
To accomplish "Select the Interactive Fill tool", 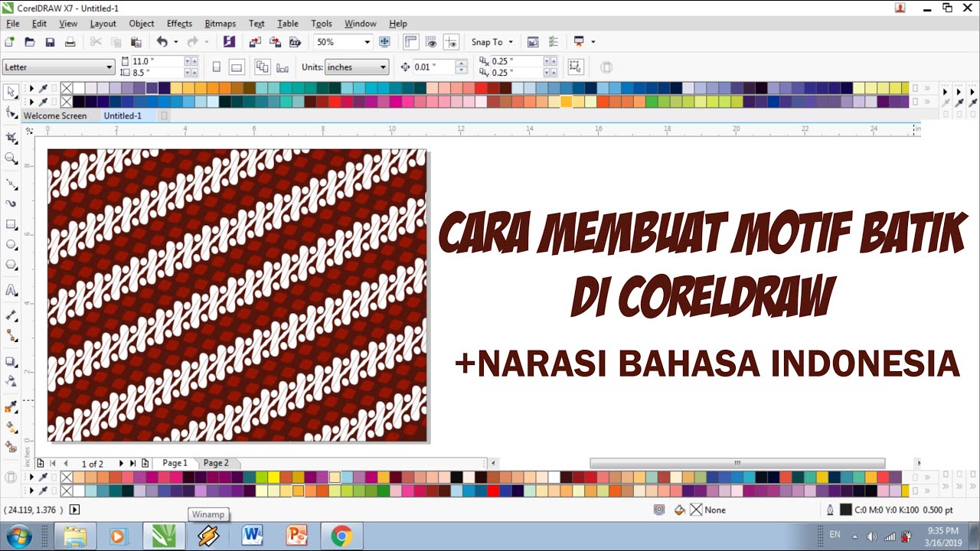I will pos(11,427).
